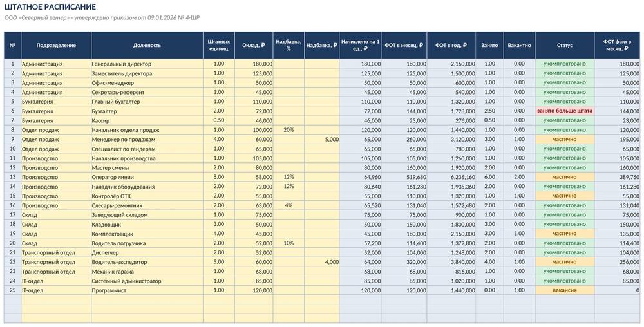Screen dimensions: 644x327
Task: Select the 4% allowance cell
Action: pos(289,205)
